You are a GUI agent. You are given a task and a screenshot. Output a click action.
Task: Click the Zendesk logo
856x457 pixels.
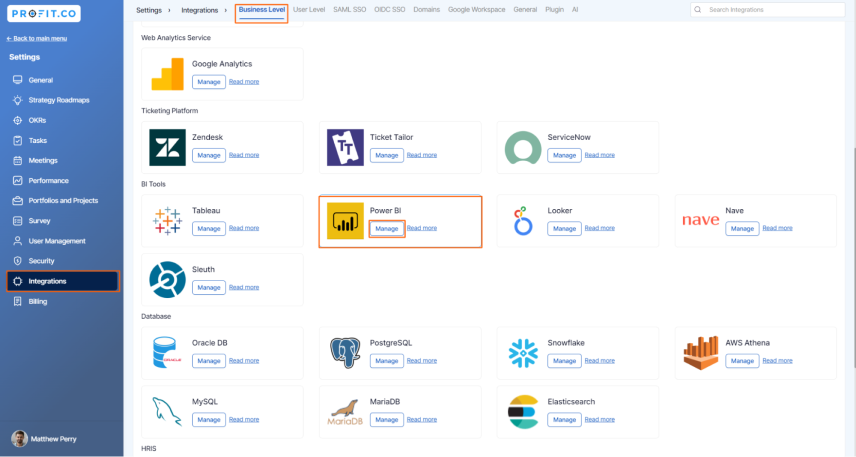[x=168, y=147]
